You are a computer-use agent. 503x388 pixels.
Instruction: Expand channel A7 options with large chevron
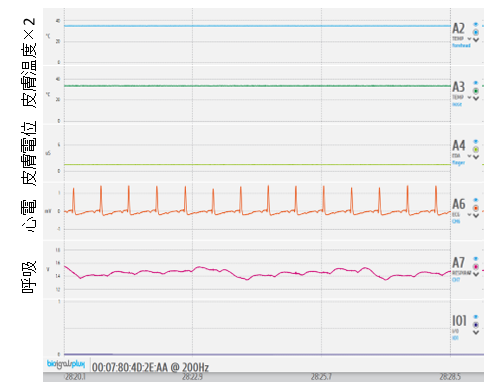click(x=476, y=274)
